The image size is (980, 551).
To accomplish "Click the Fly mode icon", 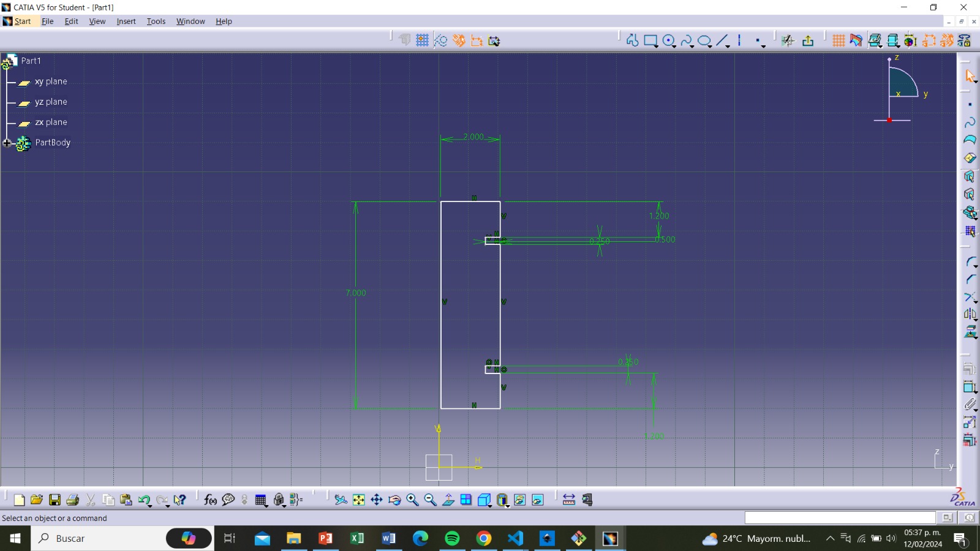I will pos(341,500).
